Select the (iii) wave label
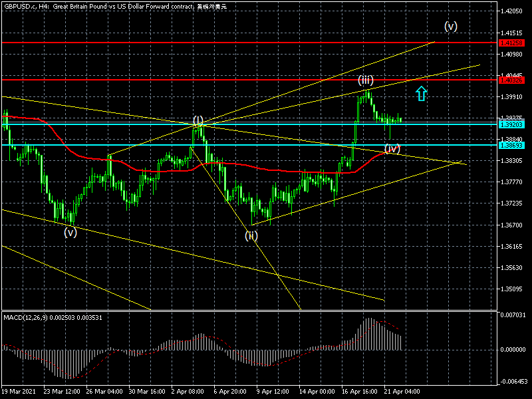Screen dimensions: 532x399 [365, 80]
